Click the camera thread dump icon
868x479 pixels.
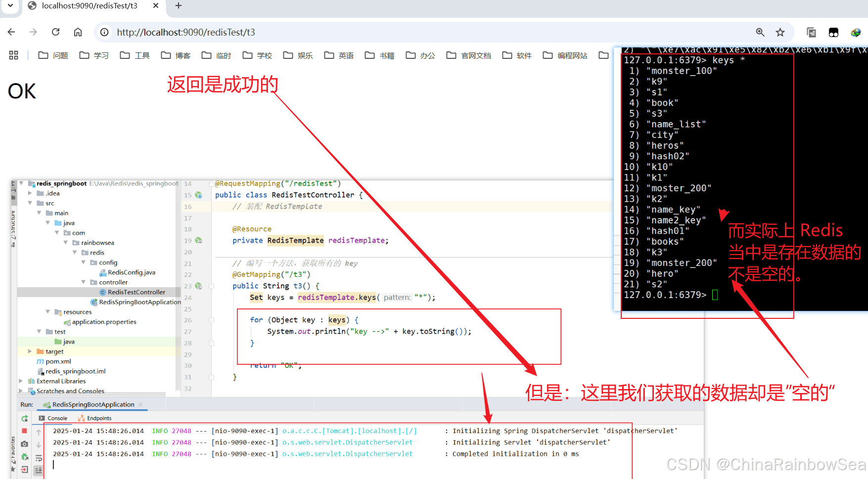pyautogui.click(x=24, y=444)
